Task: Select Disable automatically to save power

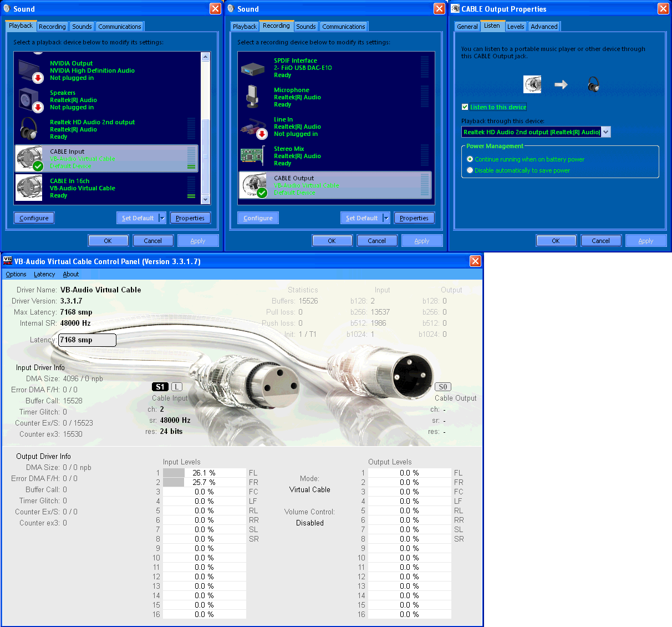Action: [470, 170]
